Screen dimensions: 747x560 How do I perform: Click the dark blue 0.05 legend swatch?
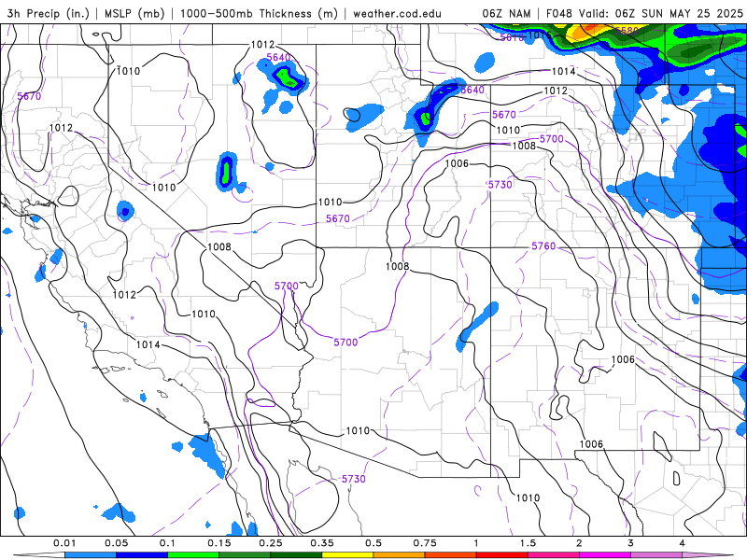[142, 555]
